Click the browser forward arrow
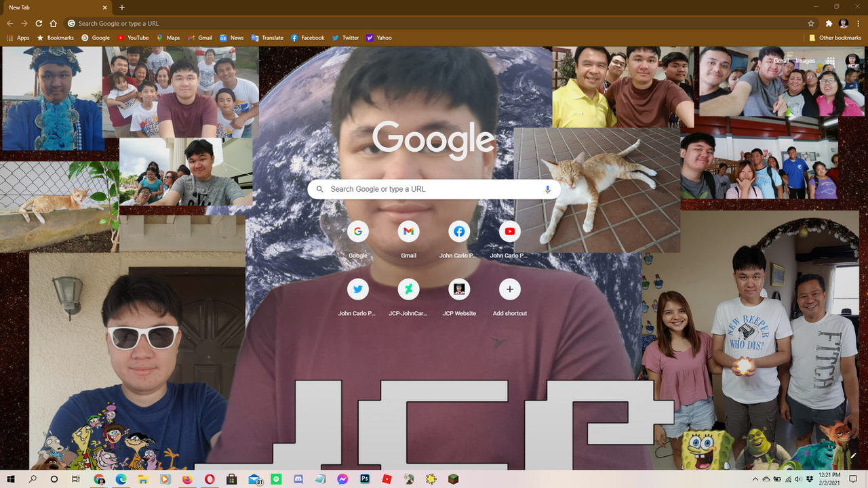868x488 pixels. (24, 23)
